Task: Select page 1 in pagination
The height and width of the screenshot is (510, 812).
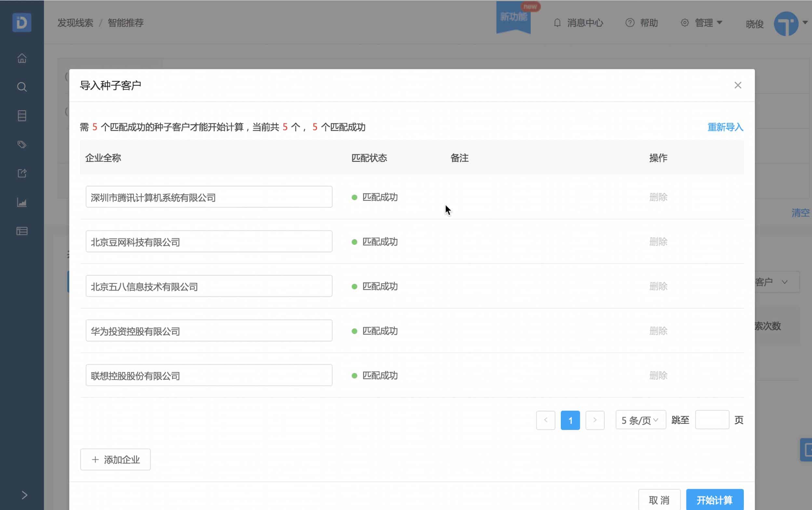Action: pyautogui.click(x=570, y=420)
